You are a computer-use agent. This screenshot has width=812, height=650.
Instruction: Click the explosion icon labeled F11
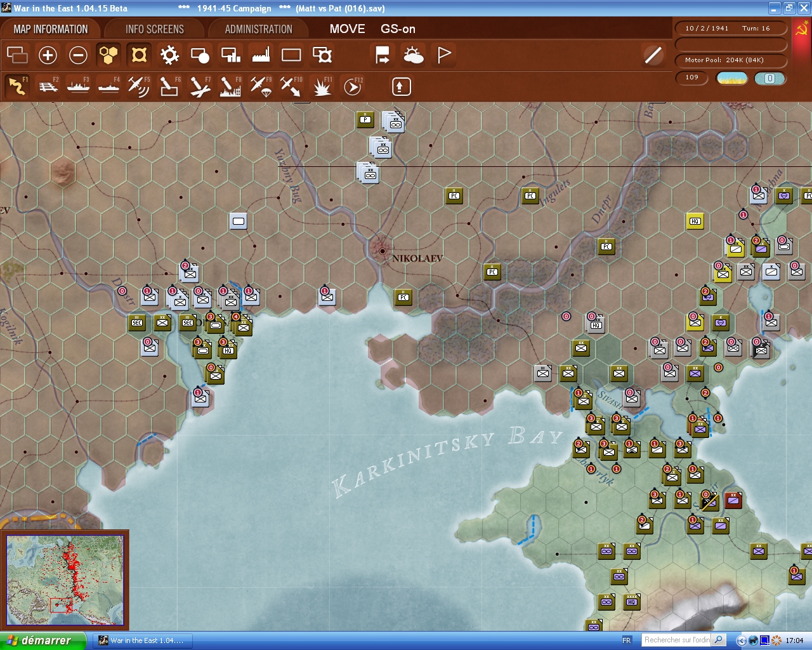(x=322, y=86)
